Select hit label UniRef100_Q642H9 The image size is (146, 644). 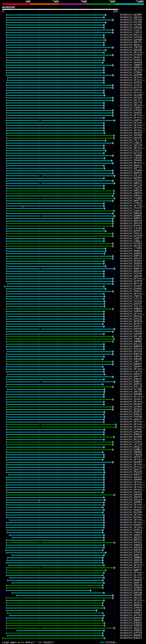coord(131,63)
